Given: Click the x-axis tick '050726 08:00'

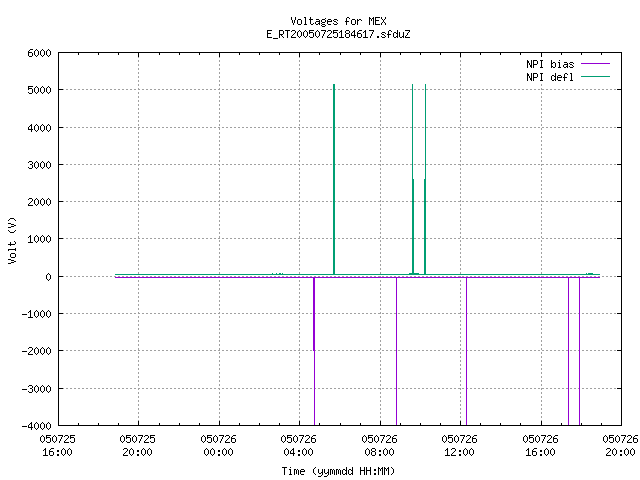Looking at the screenshot, I should click(x=379, y=446).
